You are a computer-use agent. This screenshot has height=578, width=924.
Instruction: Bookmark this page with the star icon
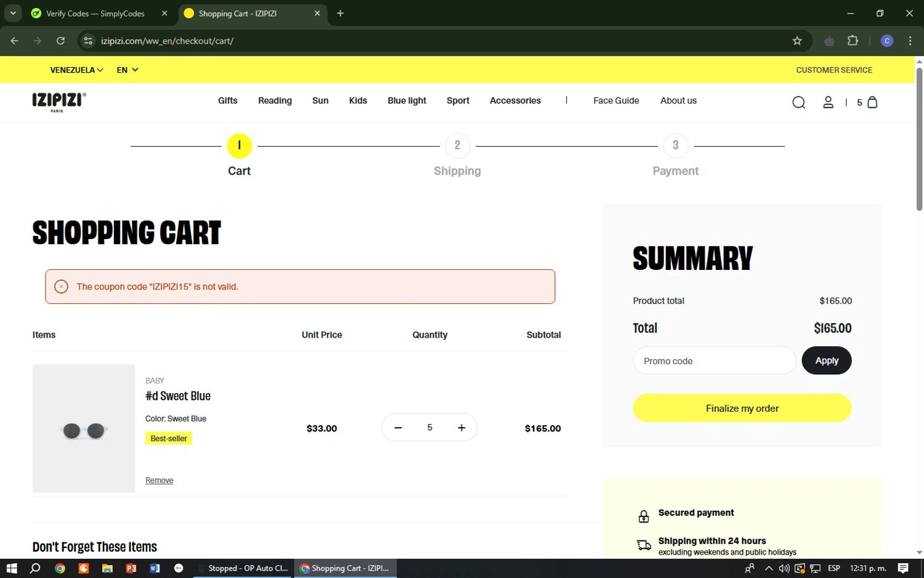click(797, 41)
